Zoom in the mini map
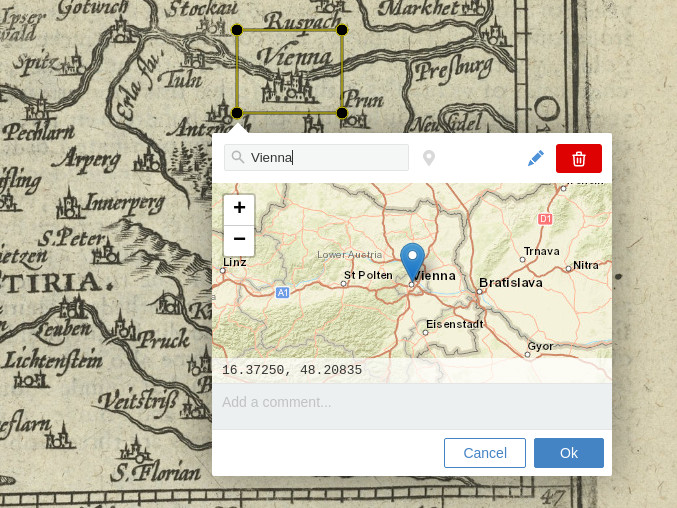 (239, 208)
